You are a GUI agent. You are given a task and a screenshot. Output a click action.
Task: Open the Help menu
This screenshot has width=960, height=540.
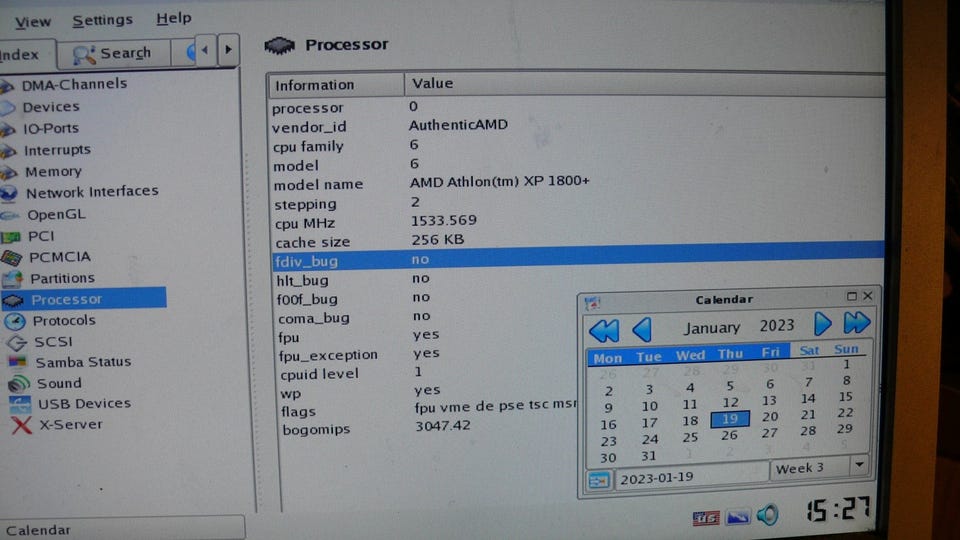174,18
